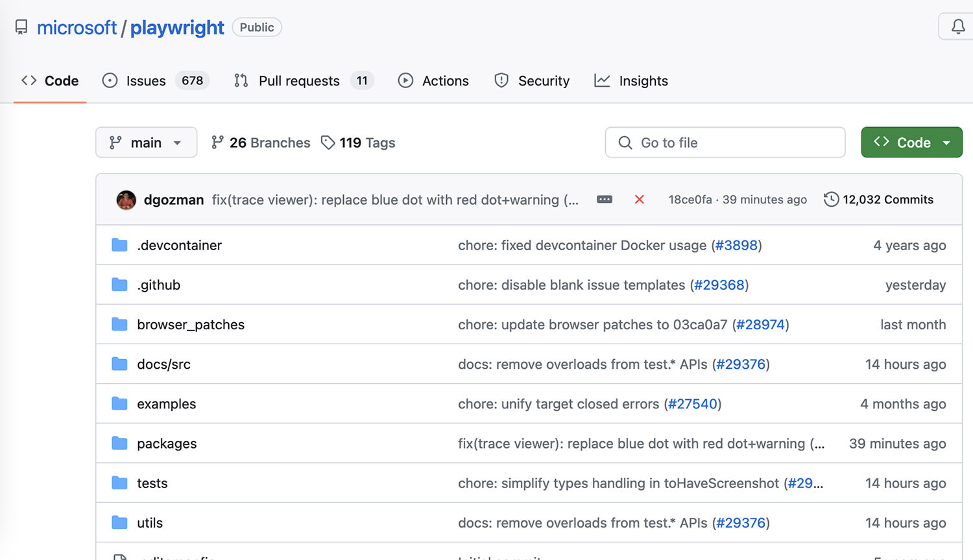Viewport: 973px width, 560px height.
Task: Click the tests folder icon
Action: (119, 483)
